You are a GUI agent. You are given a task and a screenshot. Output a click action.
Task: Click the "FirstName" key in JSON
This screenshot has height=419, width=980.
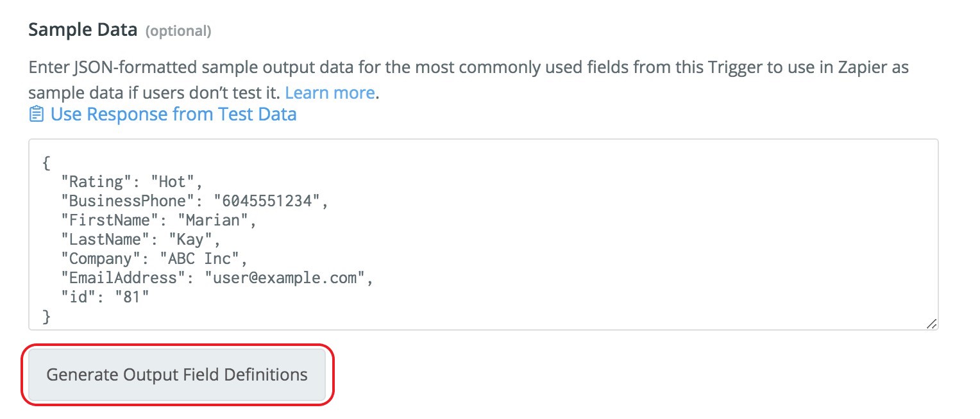tap(110, 220)
